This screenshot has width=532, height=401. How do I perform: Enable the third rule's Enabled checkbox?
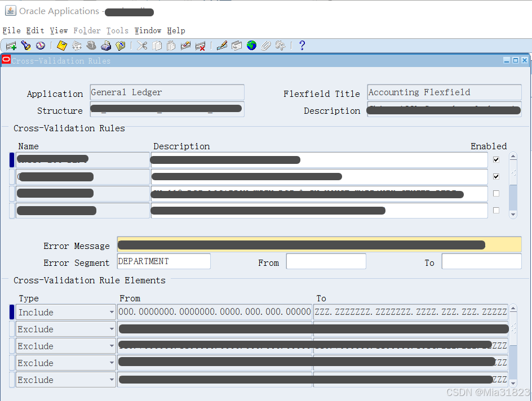coord(496,193)
